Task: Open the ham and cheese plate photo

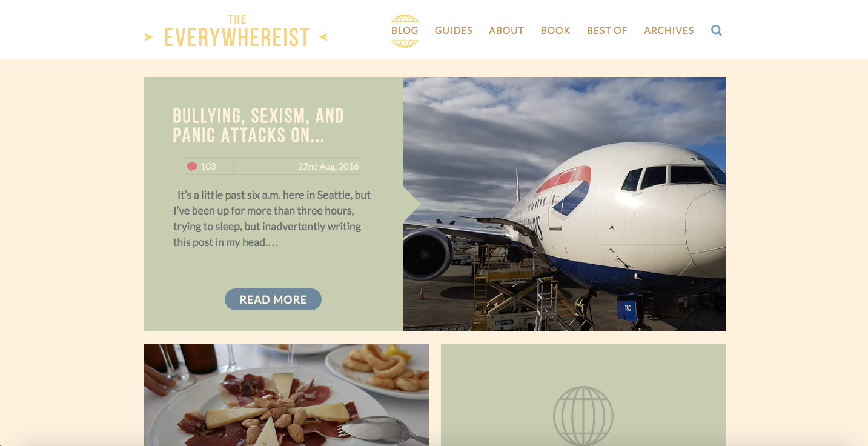Action: point(287,394)
